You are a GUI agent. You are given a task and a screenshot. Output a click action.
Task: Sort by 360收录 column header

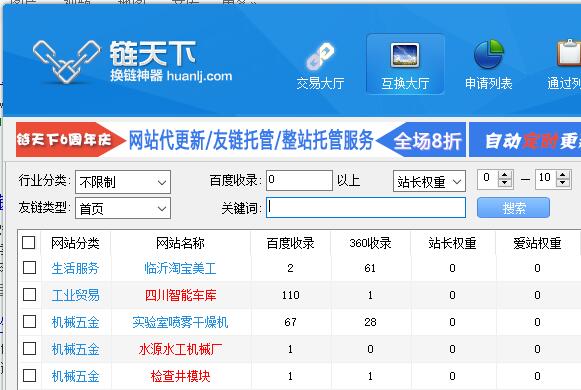point(370,243)
